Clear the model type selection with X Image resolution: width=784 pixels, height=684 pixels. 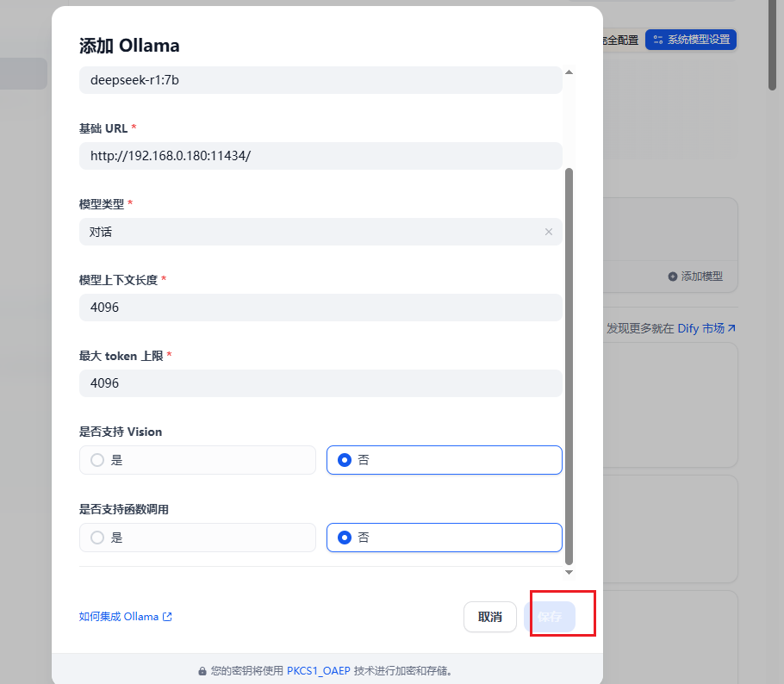[x=549, y=232]
